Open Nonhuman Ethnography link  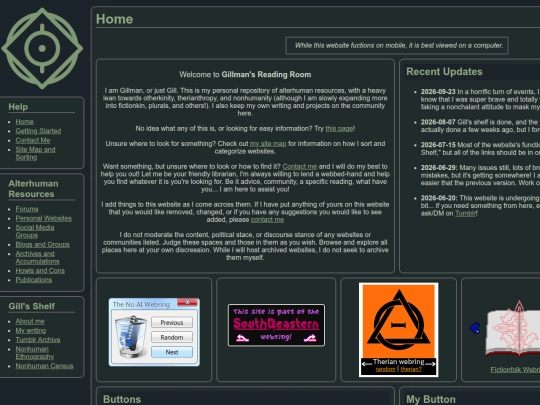[34, 353]
